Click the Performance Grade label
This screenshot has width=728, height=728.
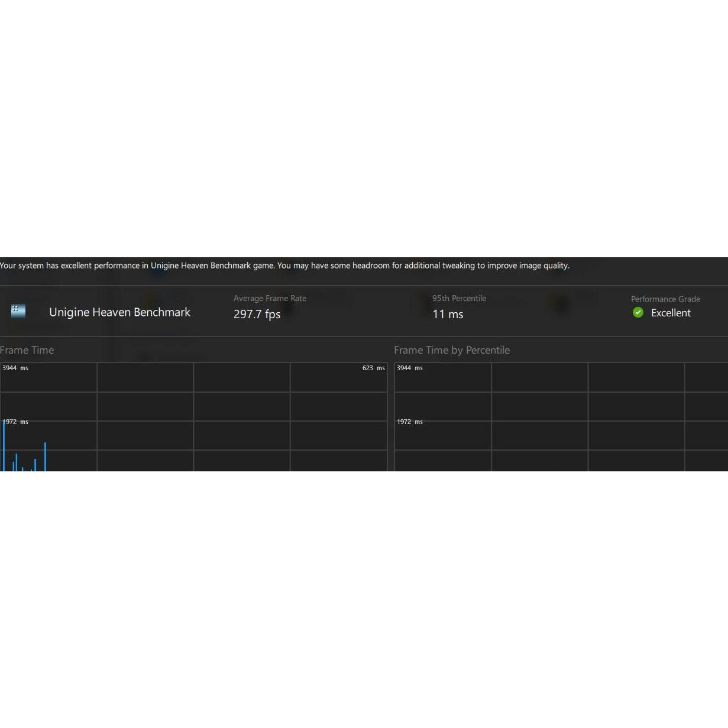[x=665, y=299]
